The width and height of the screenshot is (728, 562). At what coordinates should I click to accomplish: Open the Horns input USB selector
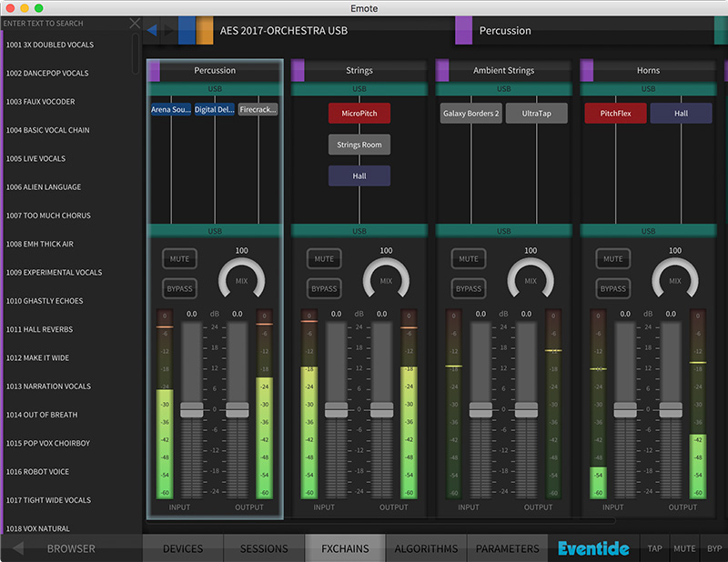(648, 88)
